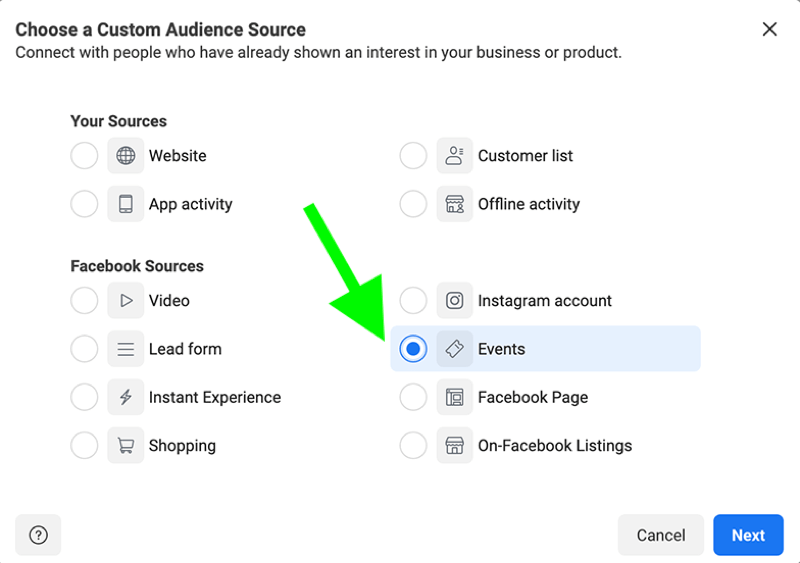Screen dimensions: 800x563
Task: Click the selected Events radio button
Action: 413,349
